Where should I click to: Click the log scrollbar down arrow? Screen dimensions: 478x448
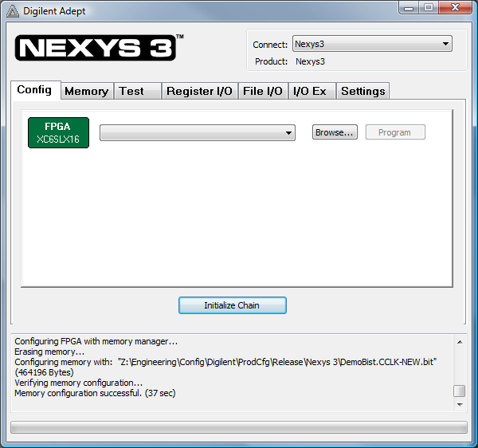click(460, 405)
